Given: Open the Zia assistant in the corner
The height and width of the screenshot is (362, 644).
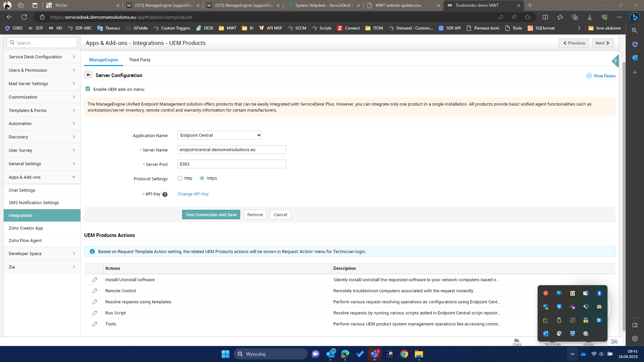Looking at the screenshot, I should point(614,341).
